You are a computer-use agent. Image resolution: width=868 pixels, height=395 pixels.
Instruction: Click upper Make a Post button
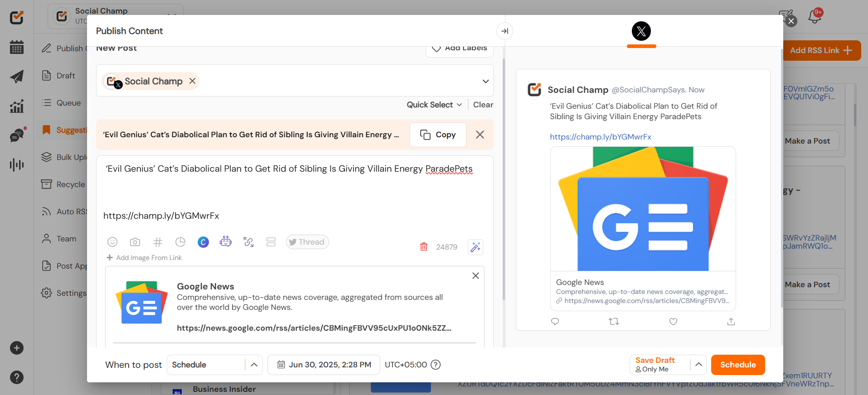[x=807, y=141]
